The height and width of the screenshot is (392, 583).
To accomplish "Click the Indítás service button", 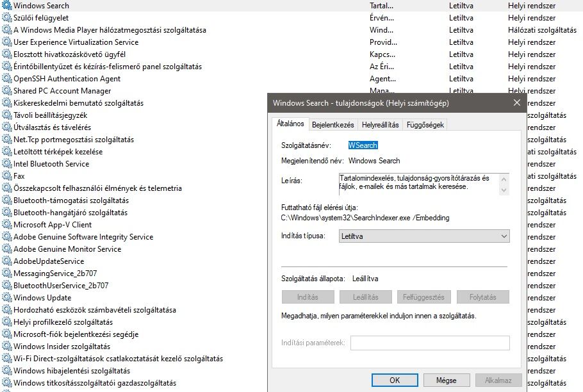I will pyautogui.click(x=308, y=297).
